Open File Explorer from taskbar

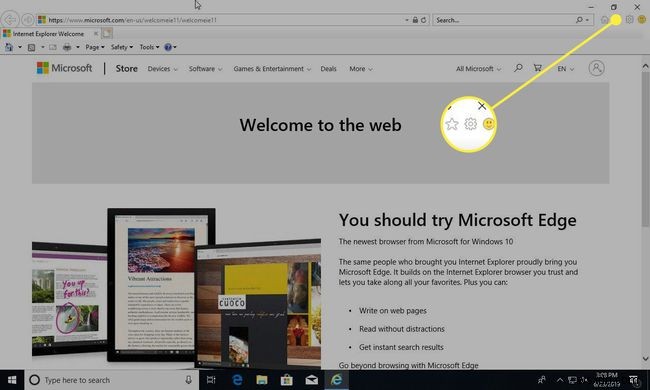click(x=262, y=380)
